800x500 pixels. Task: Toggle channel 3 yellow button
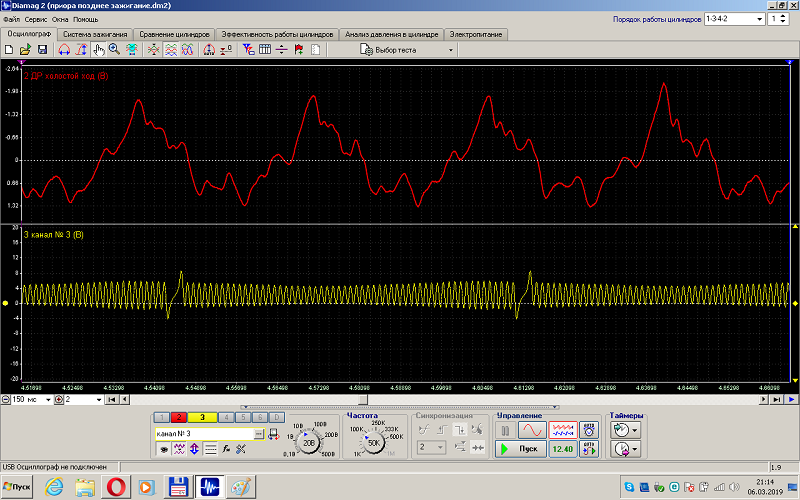point(202,417)
